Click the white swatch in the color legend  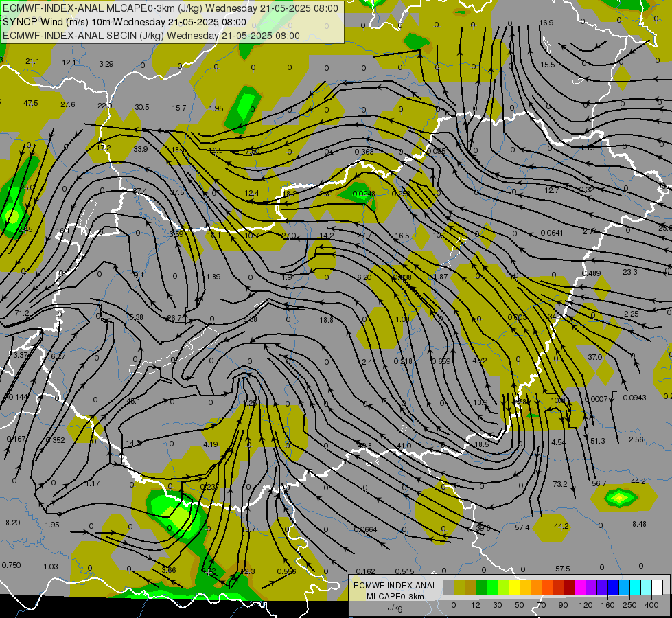click(658, 587)
